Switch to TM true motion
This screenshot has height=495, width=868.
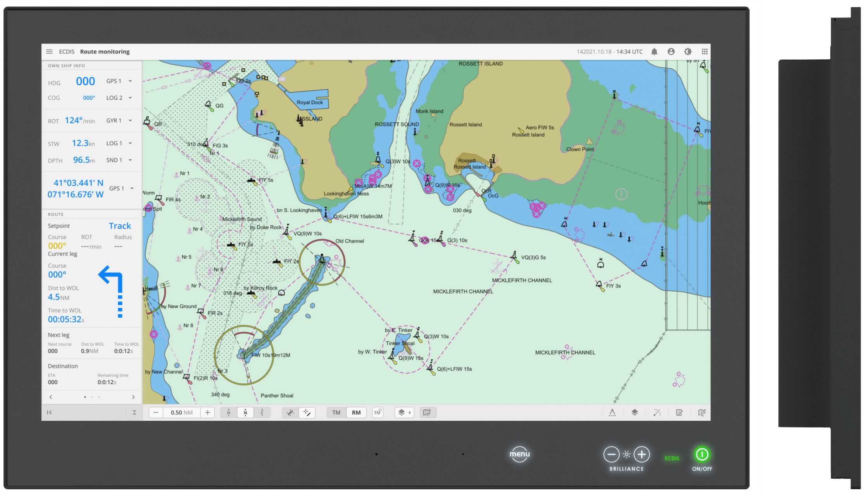point(336,412)
